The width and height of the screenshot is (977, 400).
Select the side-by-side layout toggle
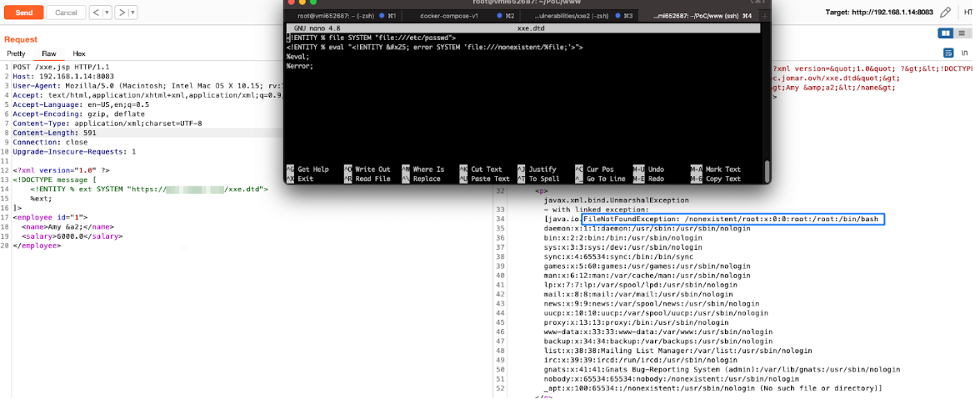click(946, 33)
